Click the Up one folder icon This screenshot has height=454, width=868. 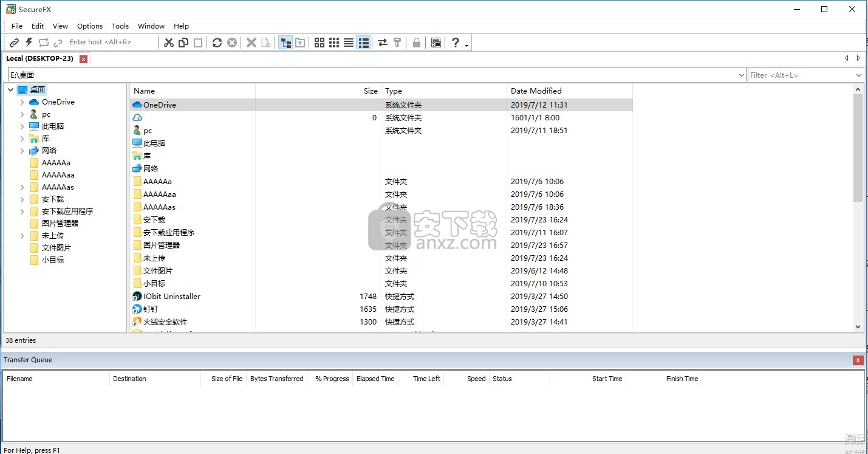[300, 43]
